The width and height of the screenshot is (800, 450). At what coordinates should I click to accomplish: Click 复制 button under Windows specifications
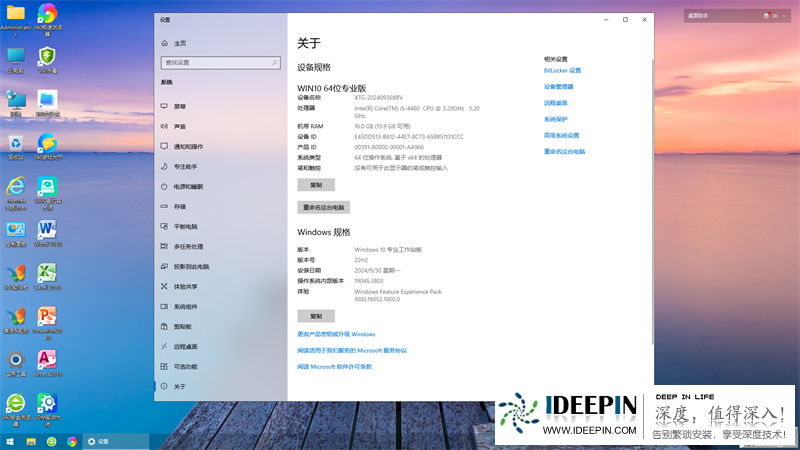pyautogui.click(x=316, y=316)
